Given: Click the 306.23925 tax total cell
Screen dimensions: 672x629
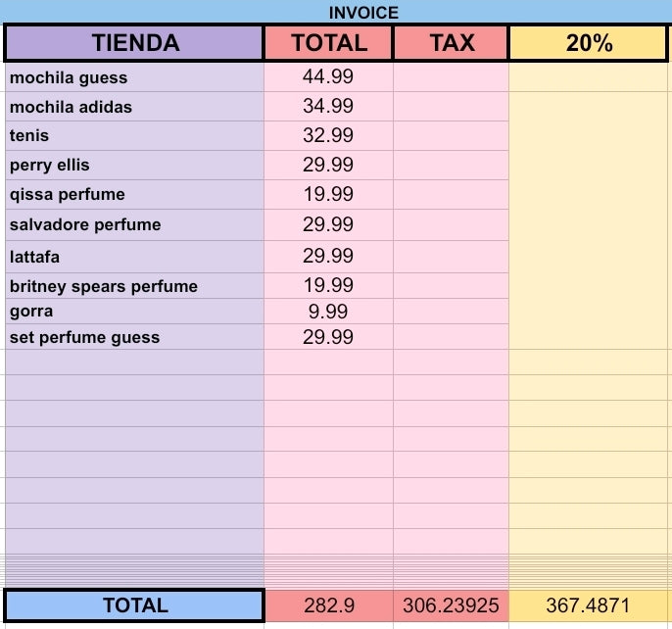Looking at the screenshot, I should [x=451, y=605].
